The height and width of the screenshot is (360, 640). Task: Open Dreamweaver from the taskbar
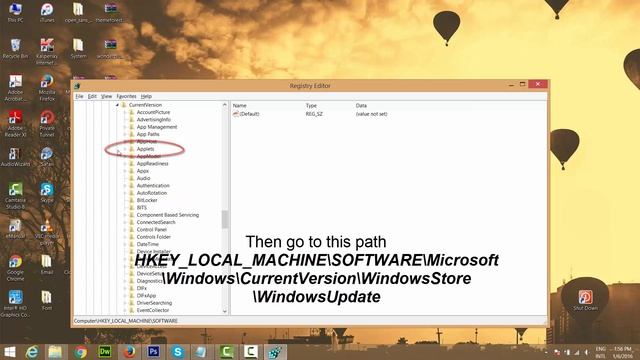pos(105,352)
